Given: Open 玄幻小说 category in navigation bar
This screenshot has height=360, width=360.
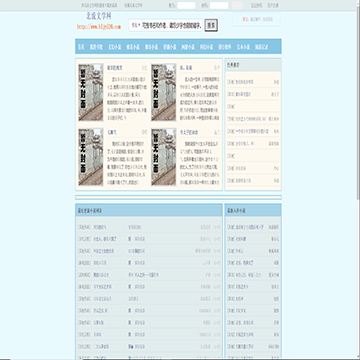Looking at the screenshot, I should pos(115,47).
